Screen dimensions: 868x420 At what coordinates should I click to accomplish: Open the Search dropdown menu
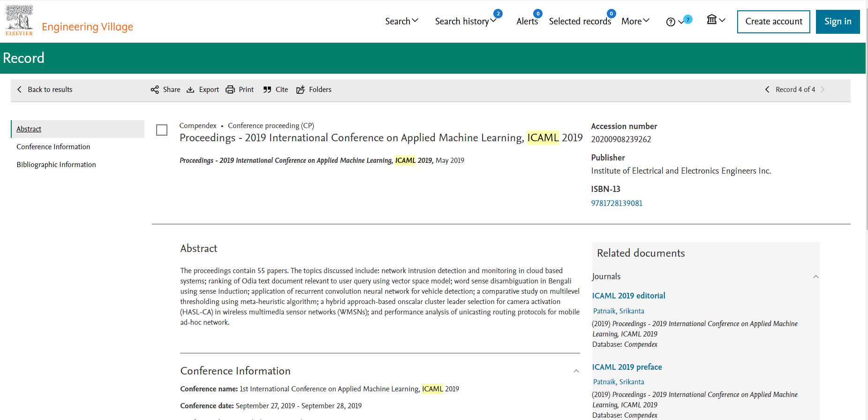point(401,21)
